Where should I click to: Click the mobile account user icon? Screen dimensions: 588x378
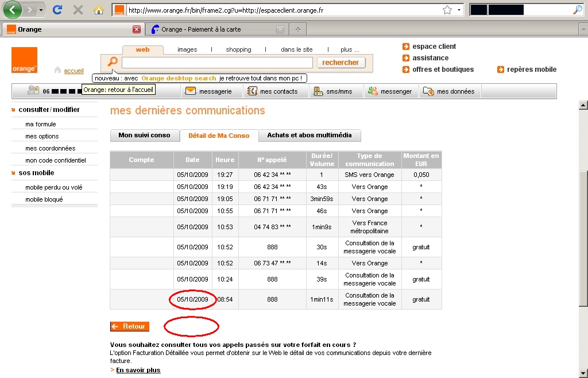(x=33, y=90)
